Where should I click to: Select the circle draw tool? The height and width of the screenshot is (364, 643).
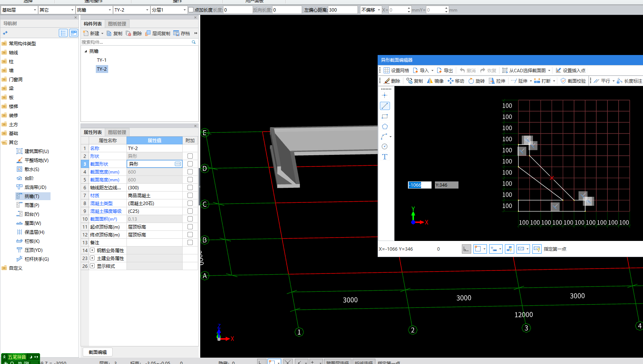pos(385,147)
